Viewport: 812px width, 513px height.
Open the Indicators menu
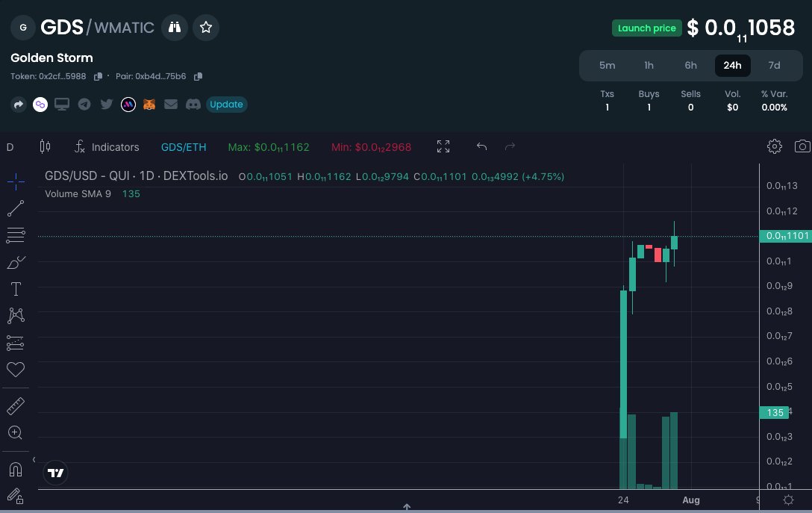(107, 147)
